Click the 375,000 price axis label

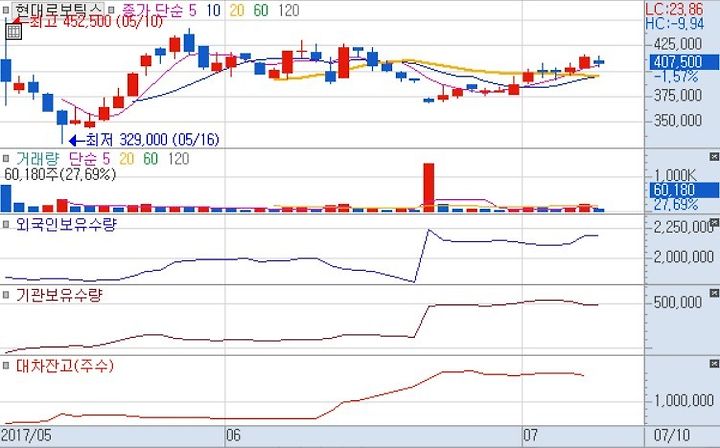pyautogui.click(x=678, y=96)
